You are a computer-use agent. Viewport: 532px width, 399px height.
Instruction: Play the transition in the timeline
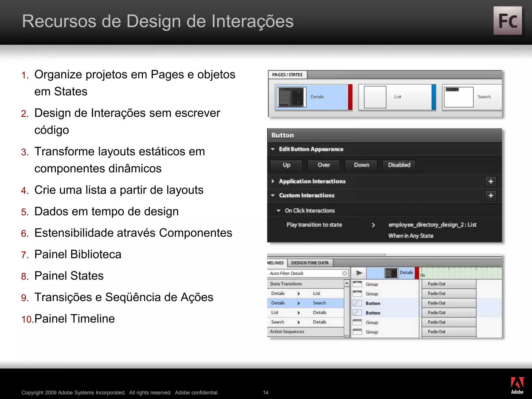[x=359, y=273]
